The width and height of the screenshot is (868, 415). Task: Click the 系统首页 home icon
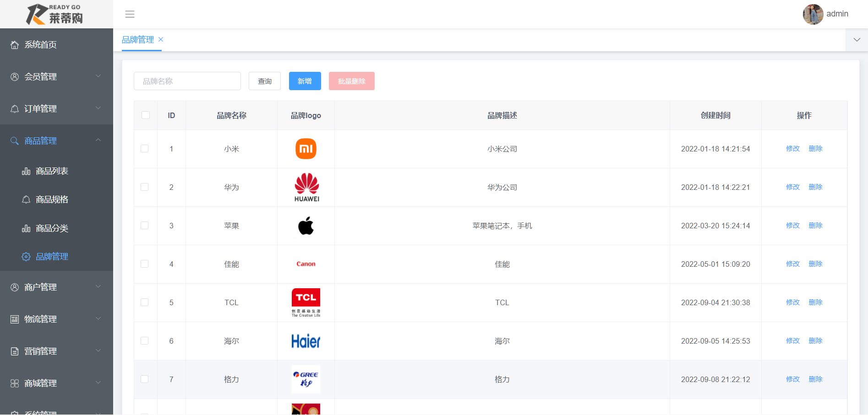15,45
